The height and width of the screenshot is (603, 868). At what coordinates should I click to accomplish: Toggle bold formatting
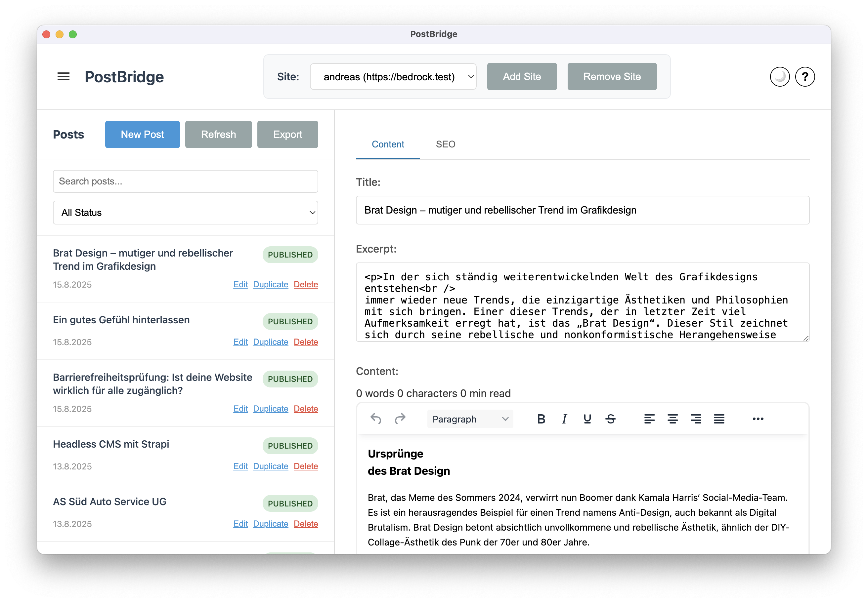[541, 419]
